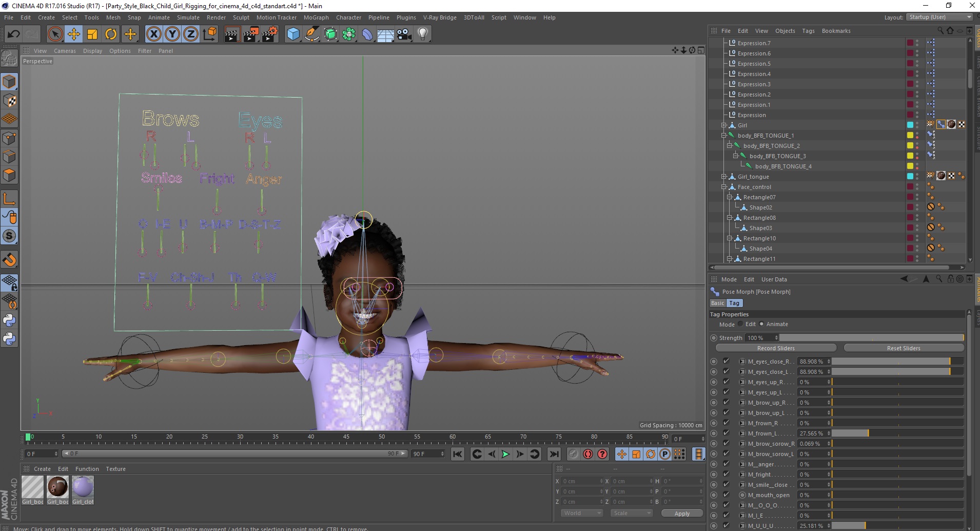The width and height of the screenshot is (980, 531).
Task: Select the Animate mode radio button
Action: [x=761, y=324]
